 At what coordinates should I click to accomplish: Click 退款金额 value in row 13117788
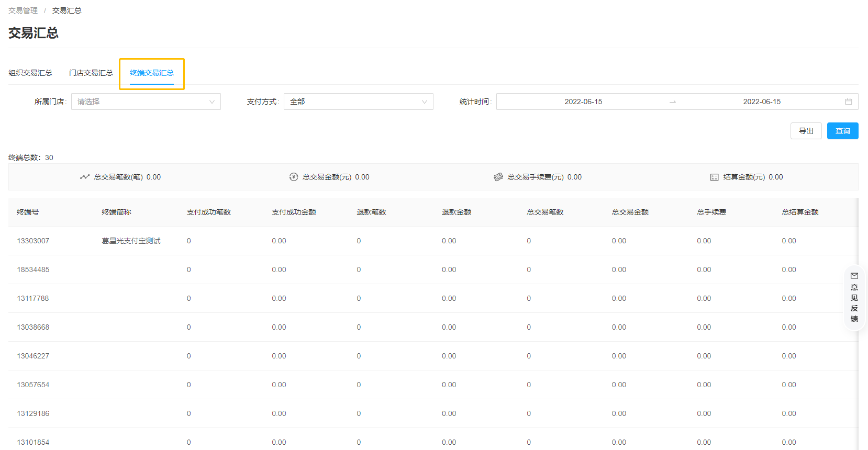click(449, 298)
